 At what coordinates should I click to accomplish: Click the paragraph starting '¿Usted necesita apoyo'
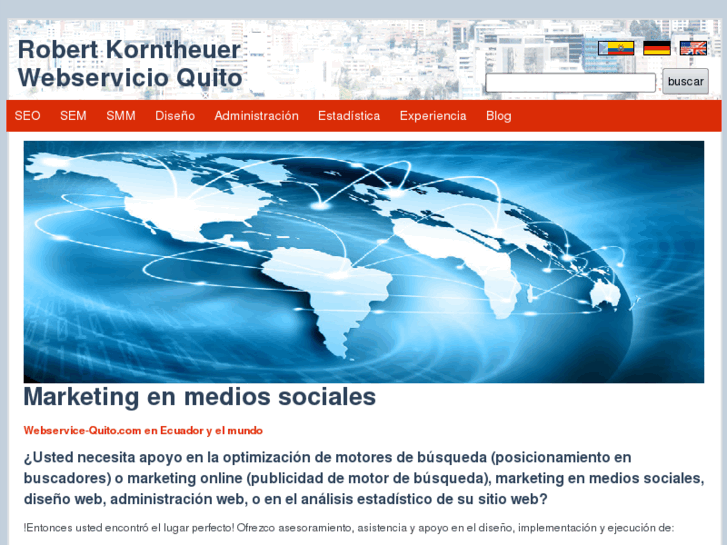(x=364, y=478)
